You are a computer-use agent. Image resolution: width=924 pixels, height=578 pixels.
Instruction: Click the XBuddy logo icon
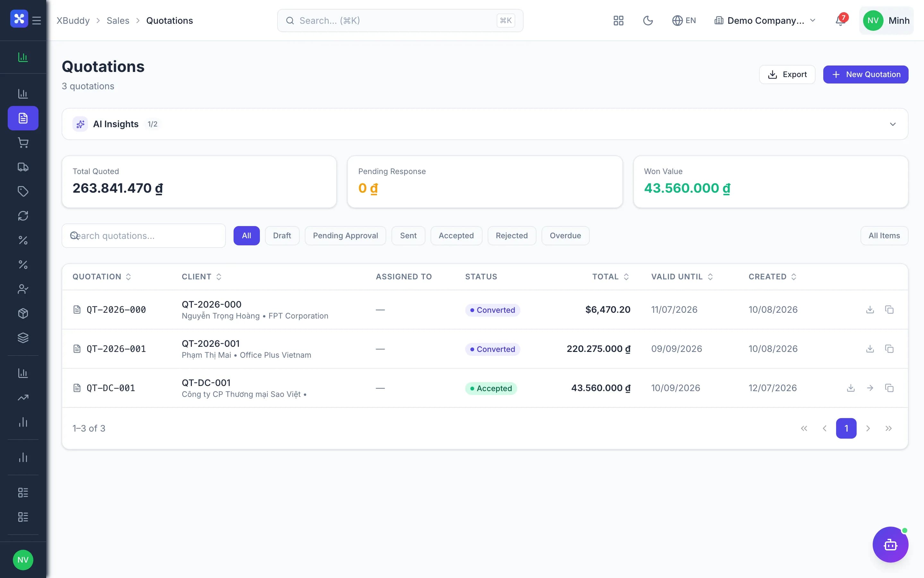pos(19,19)
